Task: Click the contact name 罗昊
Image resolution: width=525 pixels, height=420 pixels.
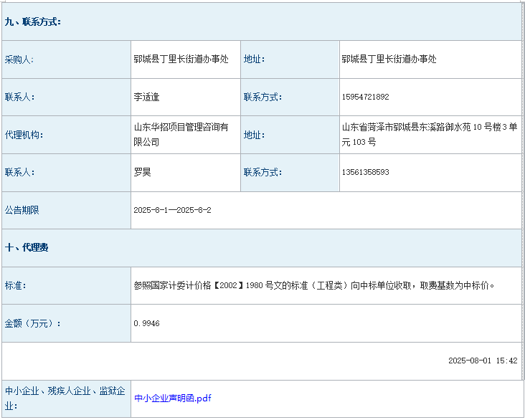Action: tap(142, 172)
